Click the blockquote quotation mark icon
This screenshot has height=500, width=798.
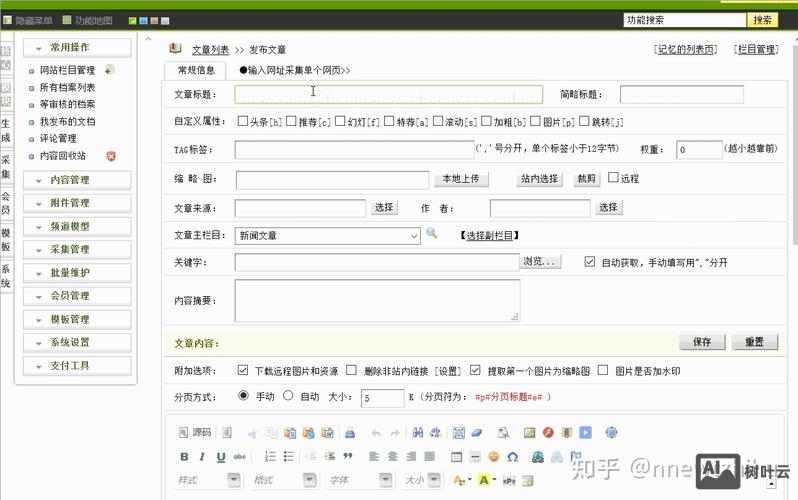coord(348,457)
